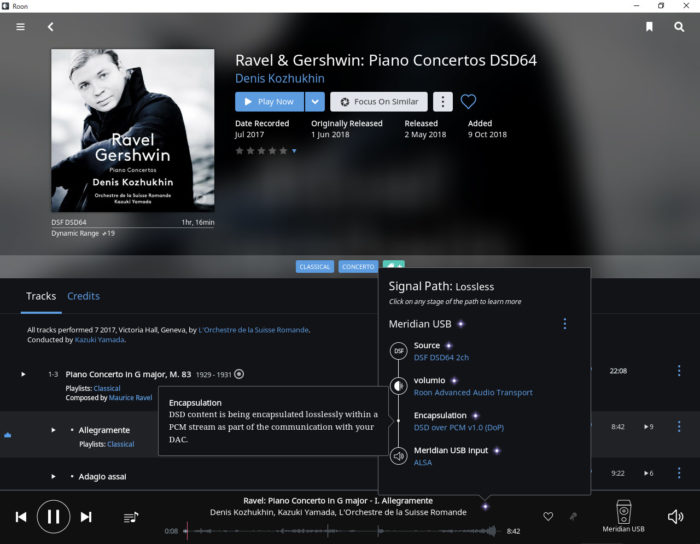Switch to the Credits tab
Viewport: 700px width, 544px height.
point(83,296)
